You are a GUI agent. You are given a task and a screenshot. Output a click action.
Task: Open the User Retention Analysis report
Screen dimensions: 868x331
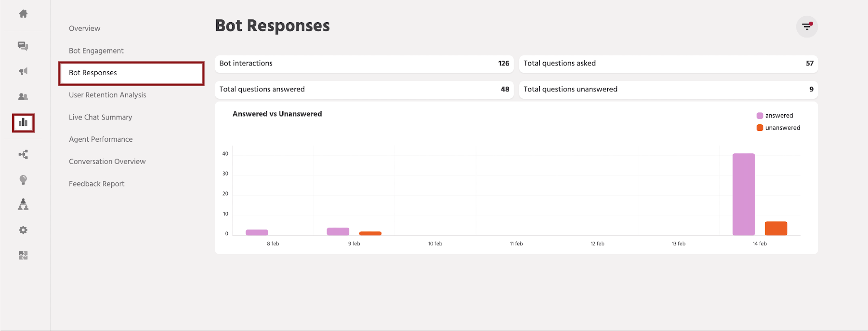pos(107,95)
